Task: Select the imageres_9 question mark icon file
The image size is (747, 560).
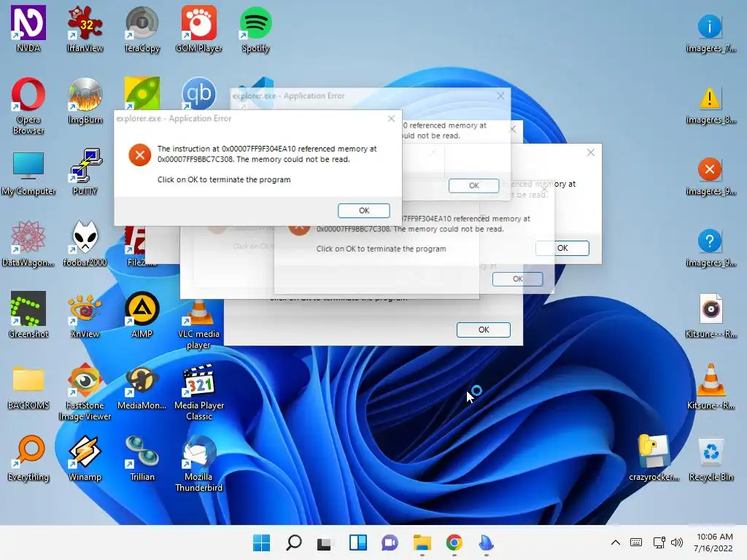Action: tap(711, 246)
